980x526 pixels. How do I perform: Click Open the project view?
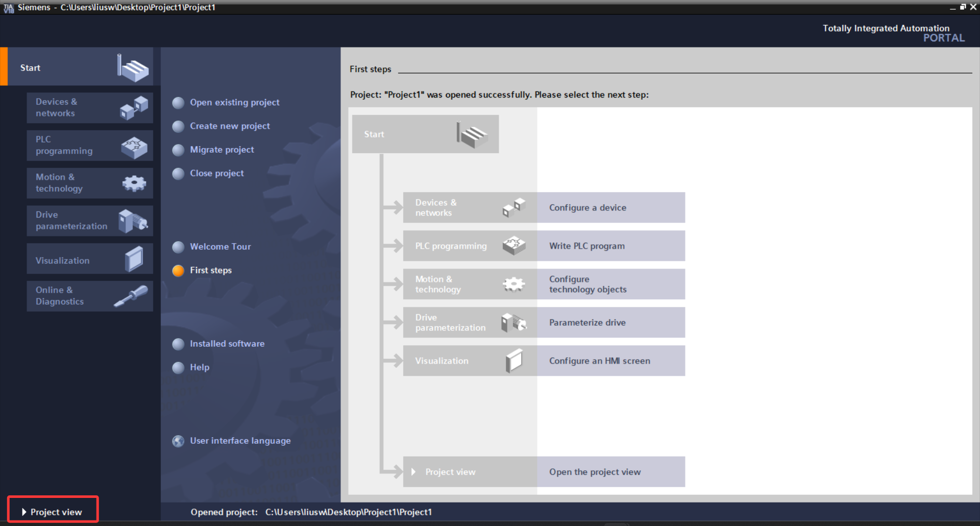610,472
